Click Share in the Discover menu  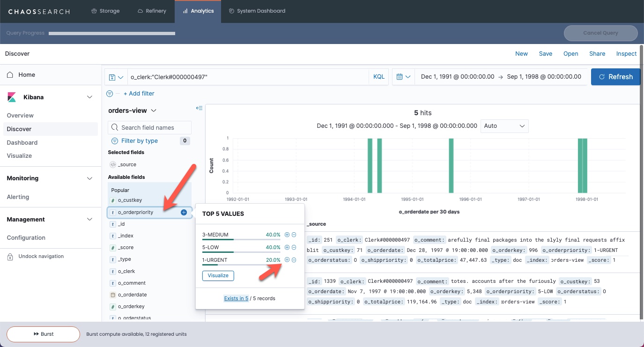coord(597,54)
